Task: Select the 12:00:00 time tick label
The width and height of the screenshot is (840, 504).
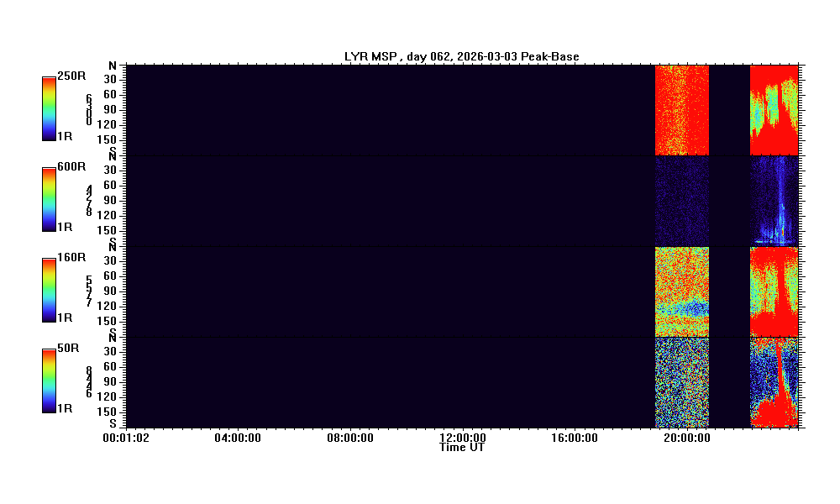Action: click(x=462, y=438)
